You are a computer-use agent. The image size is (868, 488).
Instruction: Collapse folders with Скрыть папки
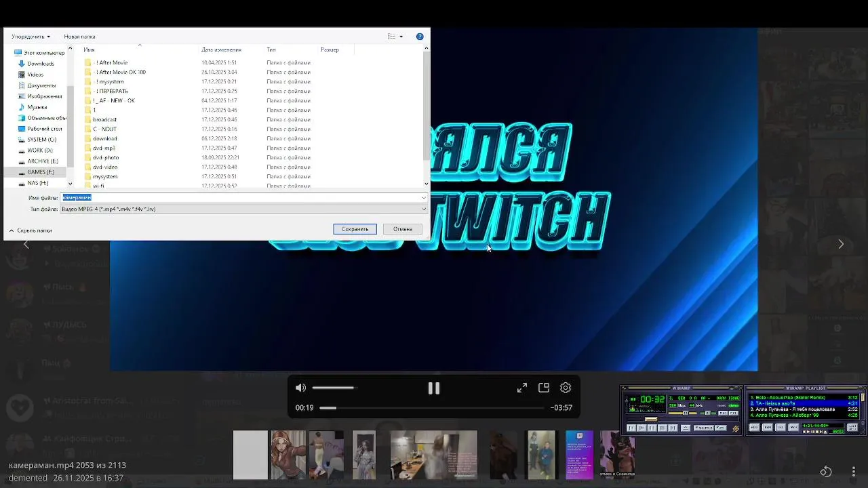click(x=31, y=230)
